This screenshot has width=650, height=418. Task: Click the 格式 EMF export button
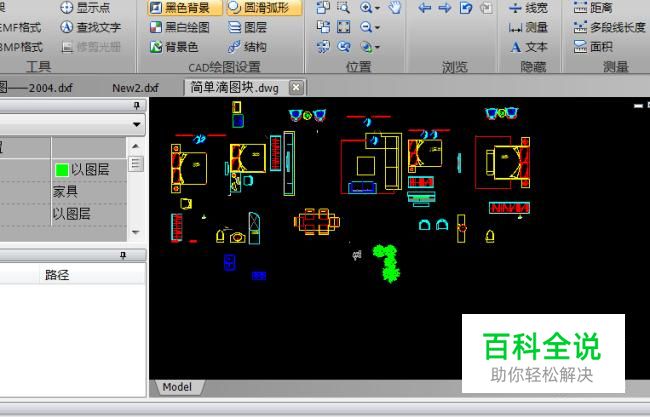pos(21,27)
